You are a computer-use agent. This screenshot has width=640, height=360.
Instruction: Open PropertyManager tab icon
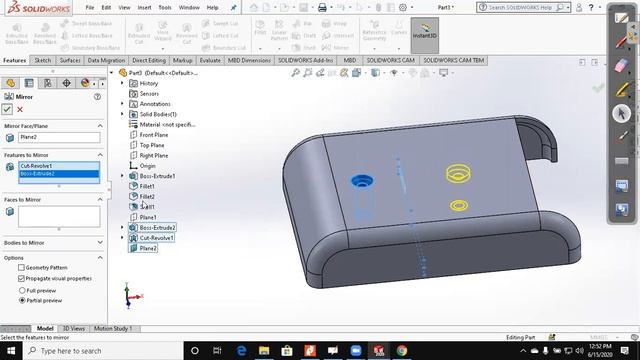(29, 83)
